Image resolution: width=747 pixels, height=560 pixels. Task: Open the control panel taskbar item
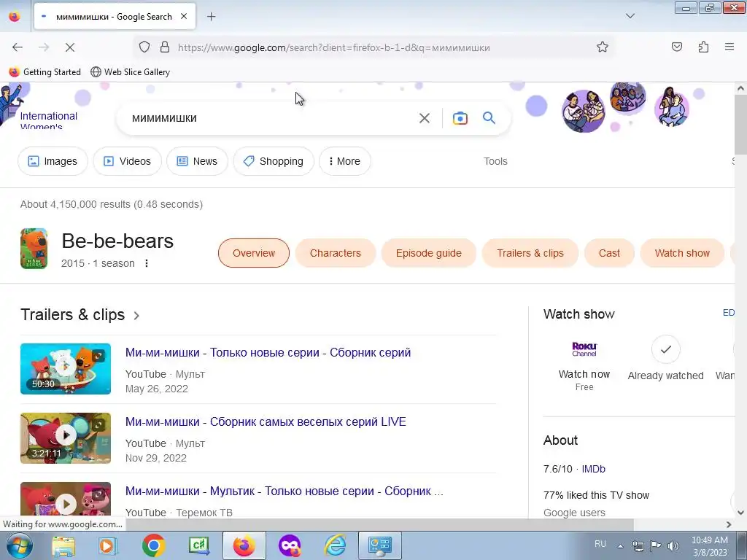[x=379, y=545]
